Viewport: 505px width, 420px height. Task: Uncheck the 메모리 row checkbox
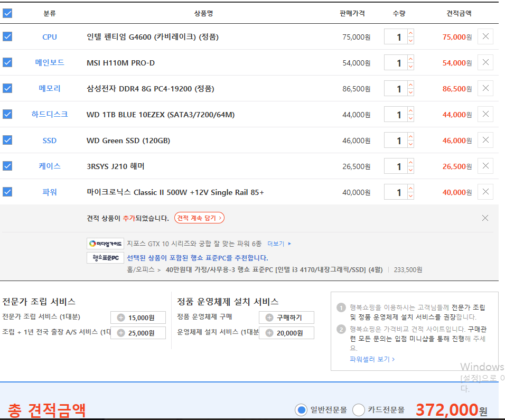pyautogui.click(x=7, y=88)
